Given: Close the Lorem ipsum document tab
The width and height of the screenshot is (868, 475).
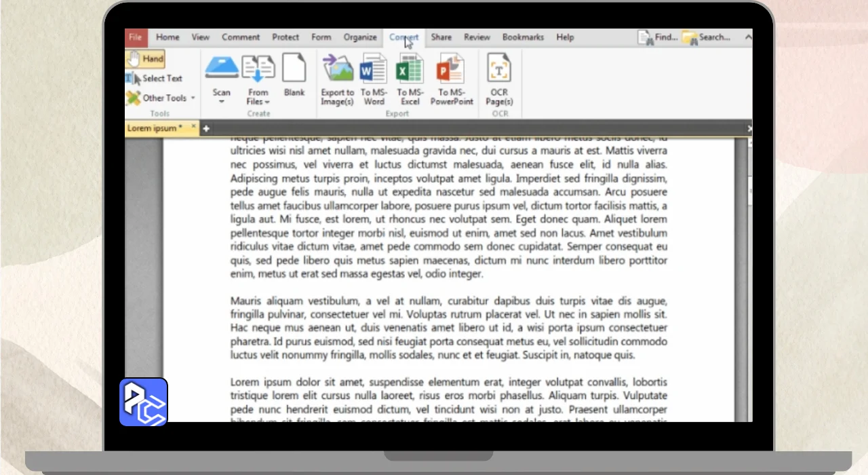Looking at the screenshot, I should tap(193, 127).
